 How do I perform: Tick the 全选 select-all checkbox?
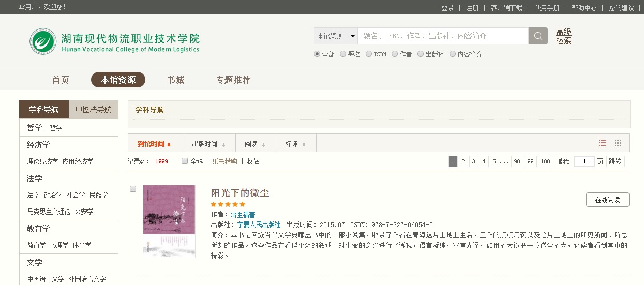click(x=185, y=161)
